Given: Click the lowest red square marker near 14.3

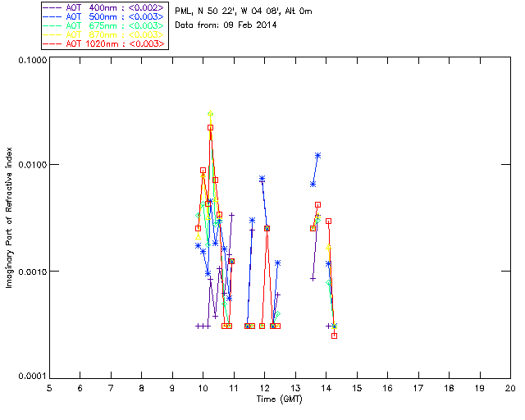Looking at the screenshot, I should 334,336.
